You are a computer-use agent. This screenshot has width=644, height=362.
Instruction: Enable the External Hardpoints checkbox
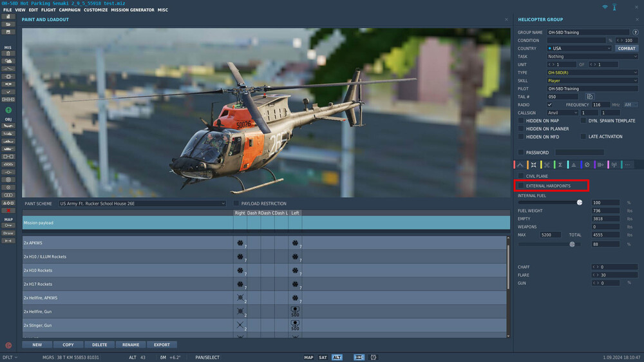click(521, 186)
